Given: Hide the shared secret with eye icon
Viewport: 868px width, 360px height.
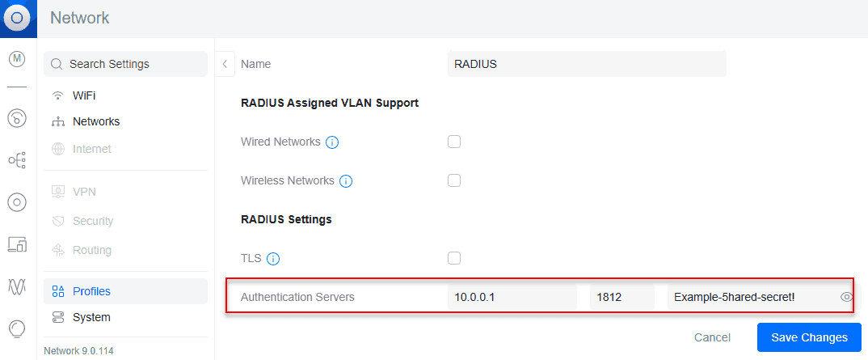Looking at the screenshot, I should point(846,297).
